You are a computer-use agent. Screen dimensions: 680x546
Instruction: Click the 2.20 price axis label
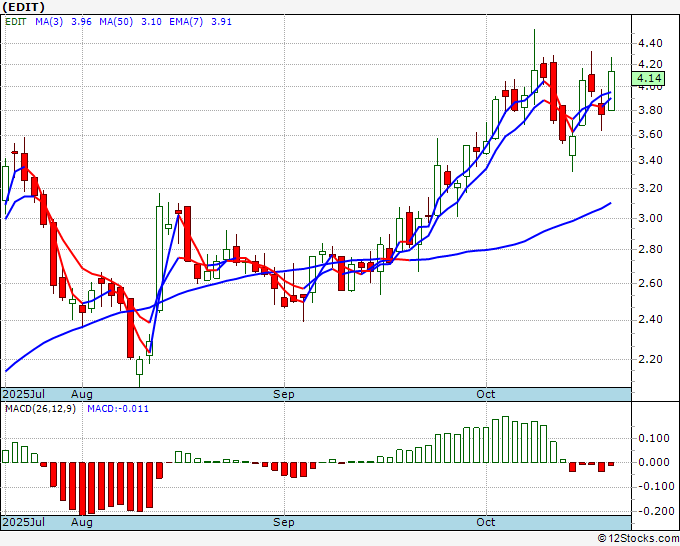pyautogui.click(x=650, y=360)
